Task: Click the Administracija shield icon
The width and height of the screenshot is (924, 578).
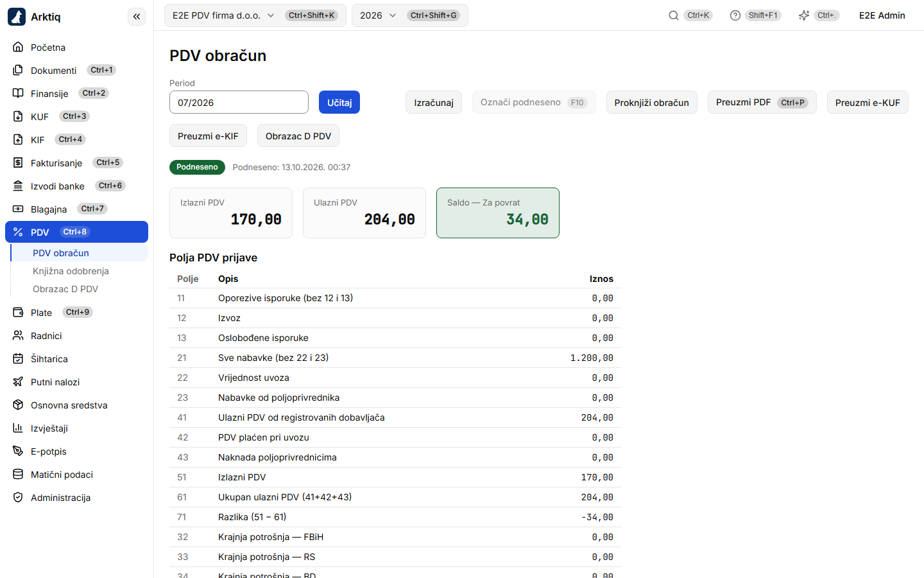Action: [18, 497]
